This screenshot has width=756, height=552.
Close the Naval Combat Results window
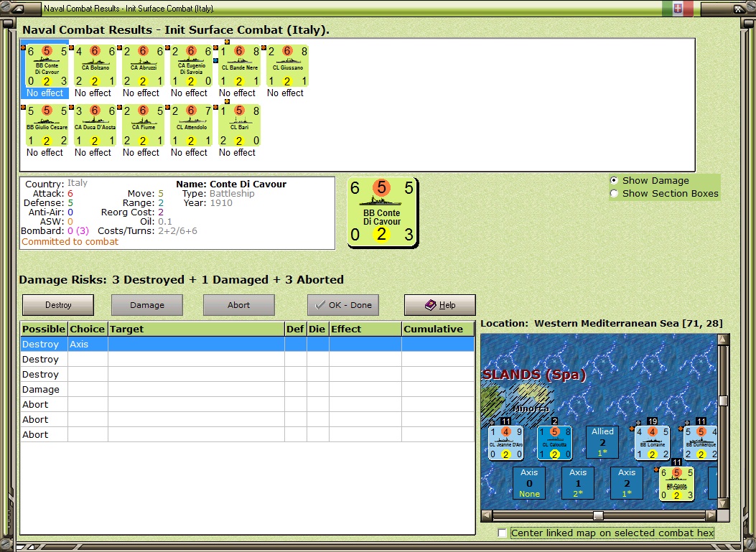[737, 8]
